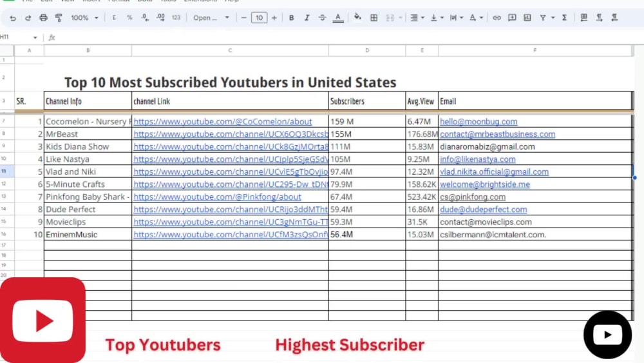Select the '5-Minute Crafts' cell
This screenshot has height=363, width=644.
pos(88,184)
